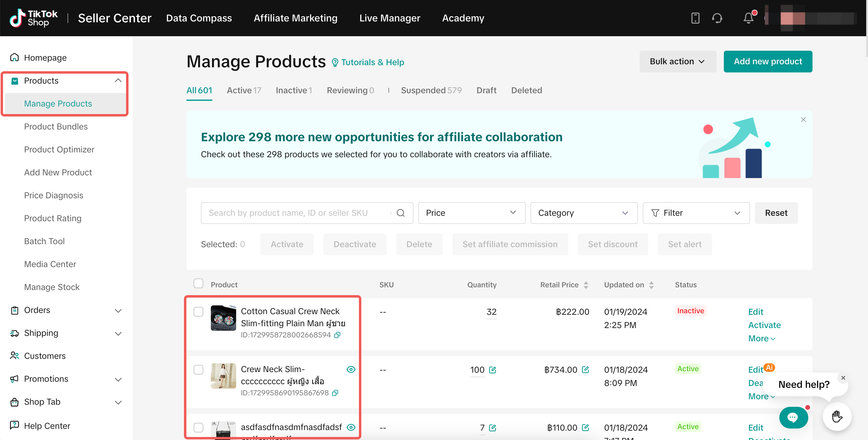
Task: Expand the Orders sidebar section
Action: [x=118, y=311]
